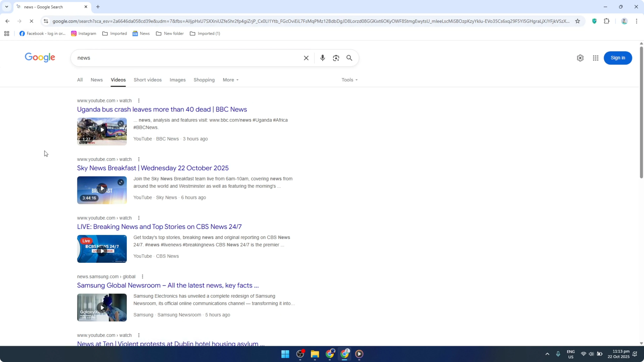Open the Imported (1) bookmarks folder
The height and width of the screenshot is (362, 644).
(x=205, y=33)
